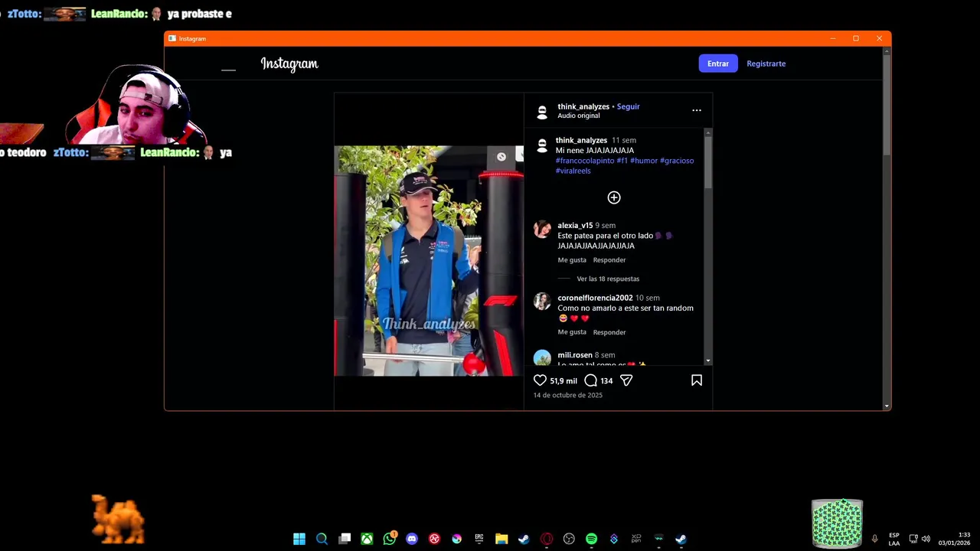This screenshot has width=980, height=551.
Task: Open 'Audio original' link
Action: click(579, 116)
